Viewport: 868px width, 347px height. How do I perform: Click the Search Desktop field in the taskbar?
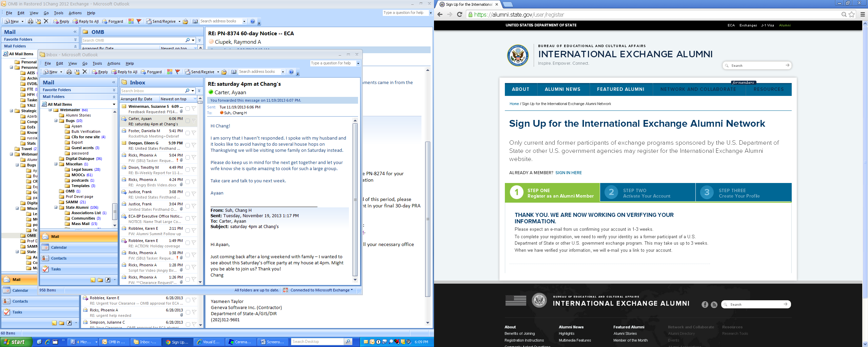point(318,342)
